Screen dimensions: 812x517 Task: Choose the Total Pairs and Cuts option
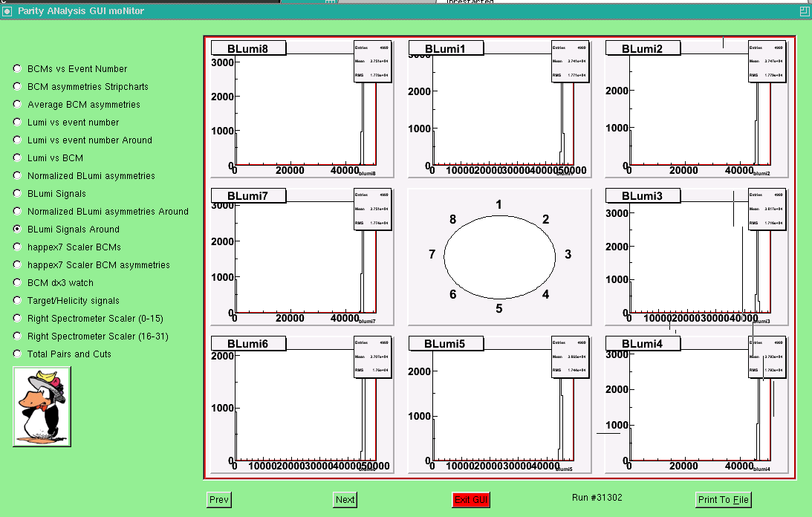(18, 354)
